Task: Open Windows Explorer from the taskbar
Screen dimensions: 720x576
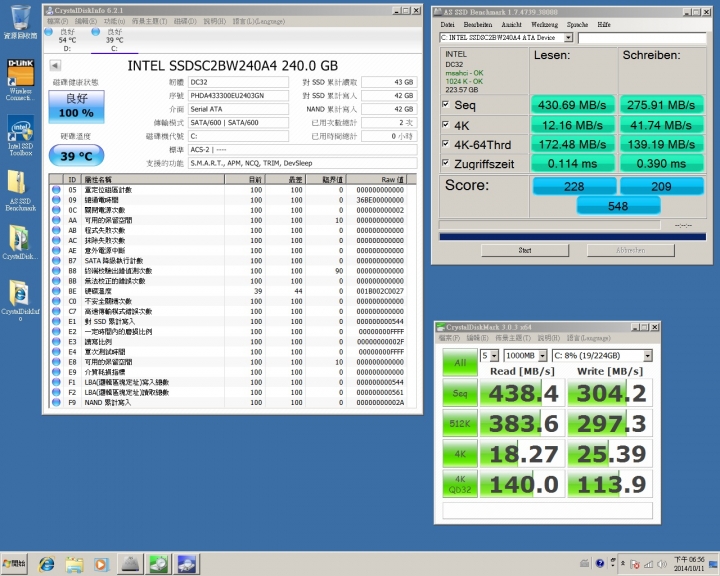Action: [74, 564]
